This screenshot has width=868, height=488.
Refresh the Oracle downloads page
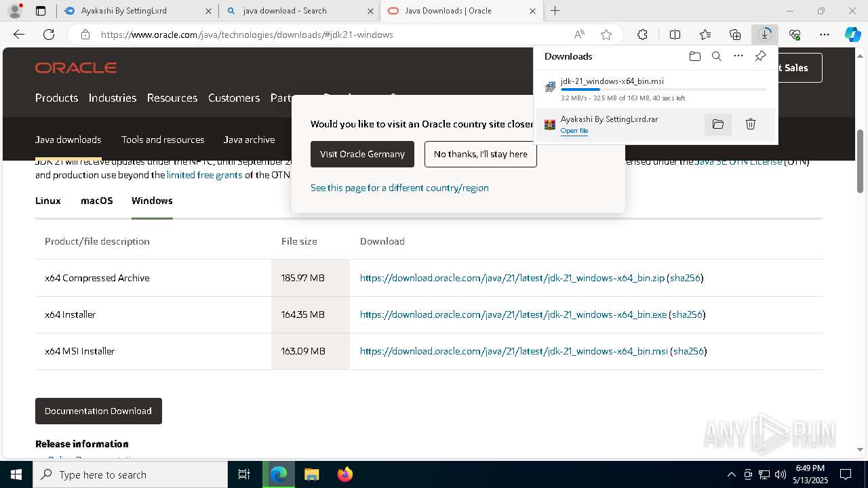(49, 35)
